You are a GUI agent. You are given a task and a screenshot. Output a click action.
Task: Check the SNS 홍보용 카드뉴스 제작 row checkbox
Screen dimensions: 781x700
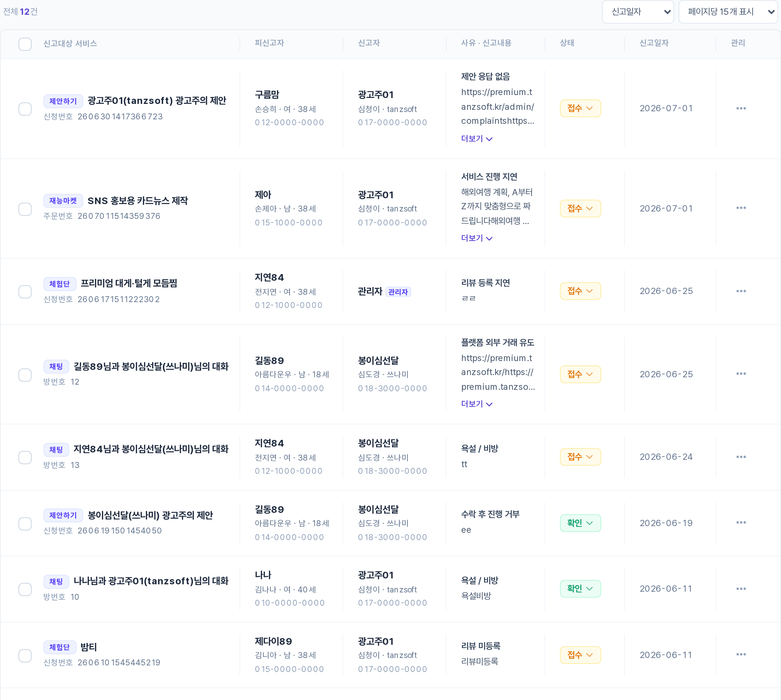coord(25,209)
